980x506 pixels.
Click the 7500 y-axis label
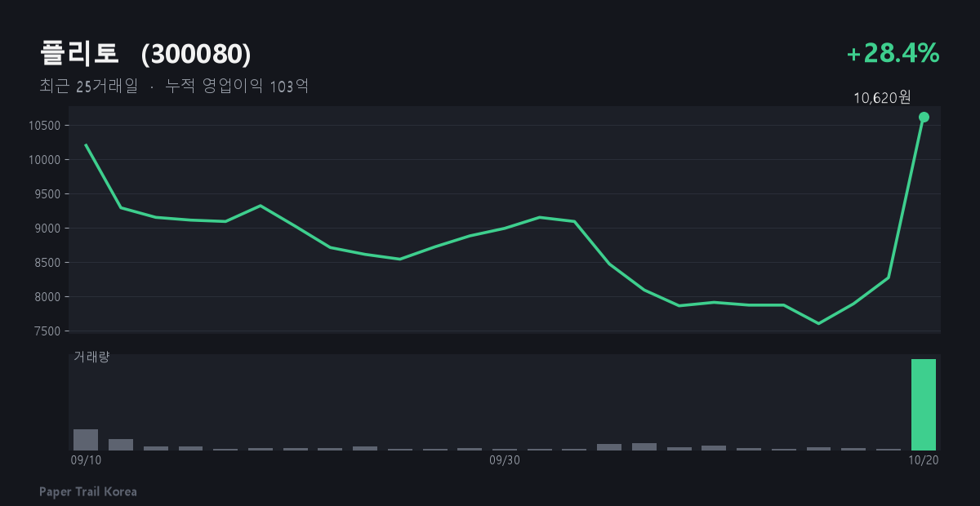(49, 331)
